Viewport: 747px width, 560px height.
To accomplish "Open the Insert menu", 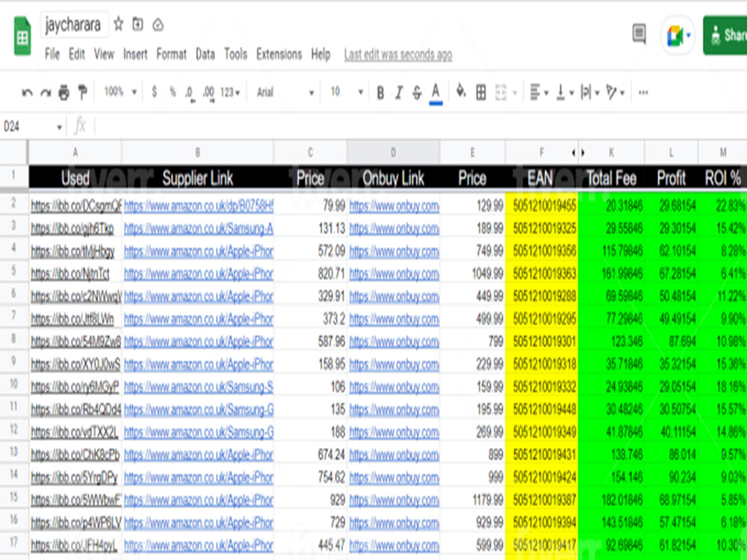I will click(135, 55).
